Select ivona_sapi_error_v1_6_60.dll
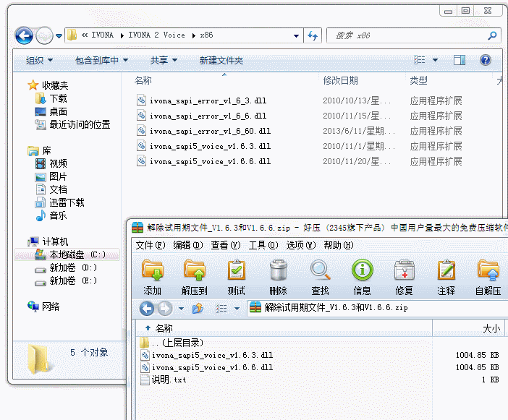This screenshot has height=420, width=508. click(x=211, y=131)
